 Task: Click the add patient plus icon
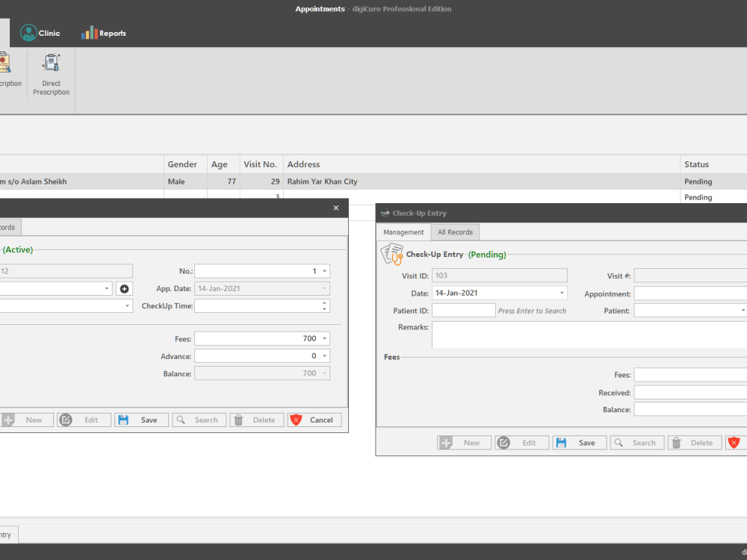[124, 288]
